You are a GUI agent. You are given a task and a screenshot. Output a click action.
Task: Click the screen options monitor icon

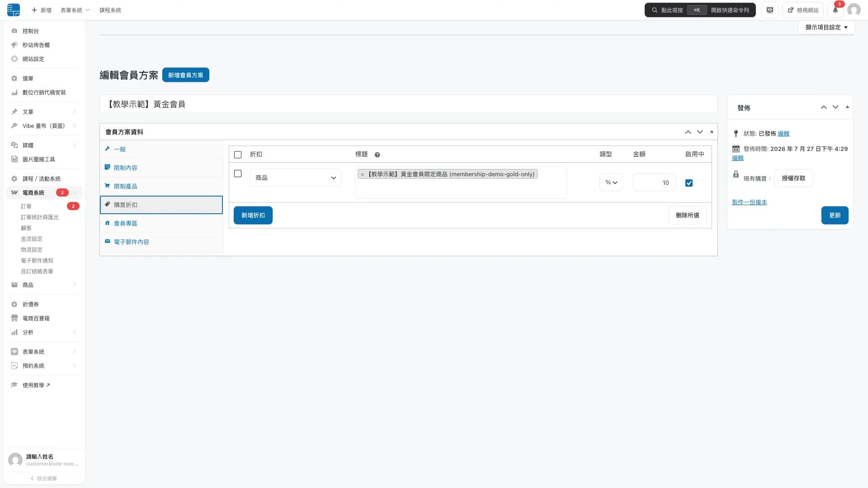pos(770,10)
